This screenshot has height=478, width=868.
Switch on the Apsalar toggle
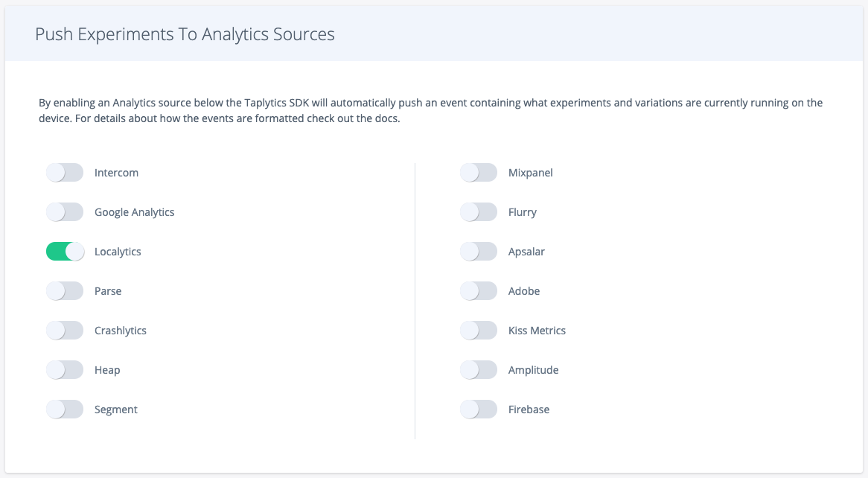click(x=479, y=252)
